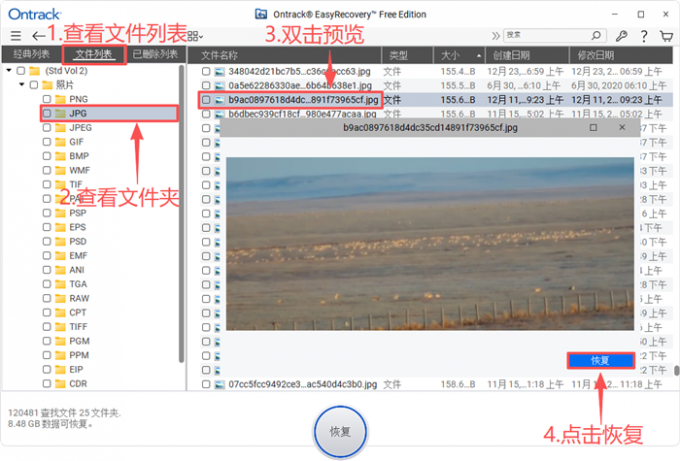The height and width of the screenshot is (461, 680).
Task: Check the JPEG folder checkbox
Action: point(47,128)
